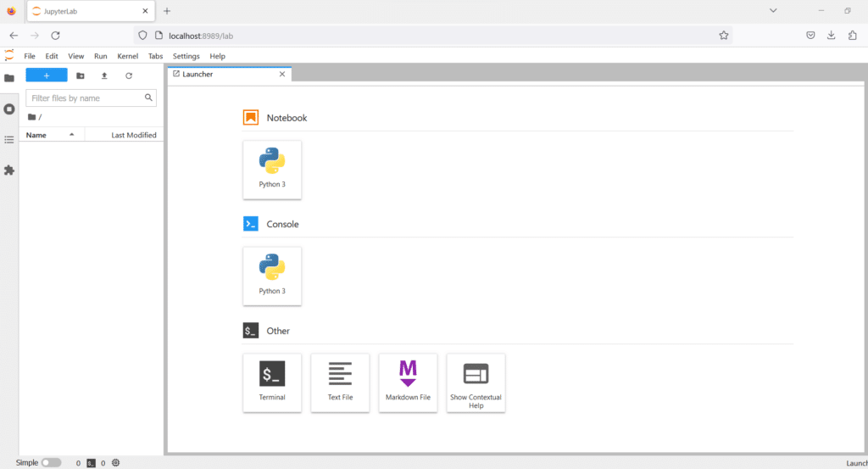Click the site shield tracking protection icon
Screen dimensions: 868x469
[x=142, y=36]
